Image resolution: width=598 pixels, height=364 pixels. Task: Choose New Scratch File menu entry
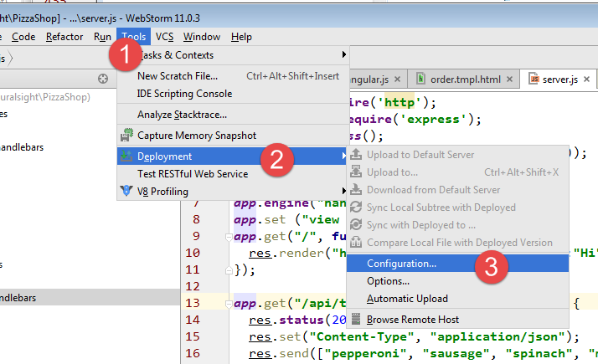click(234, 76)
